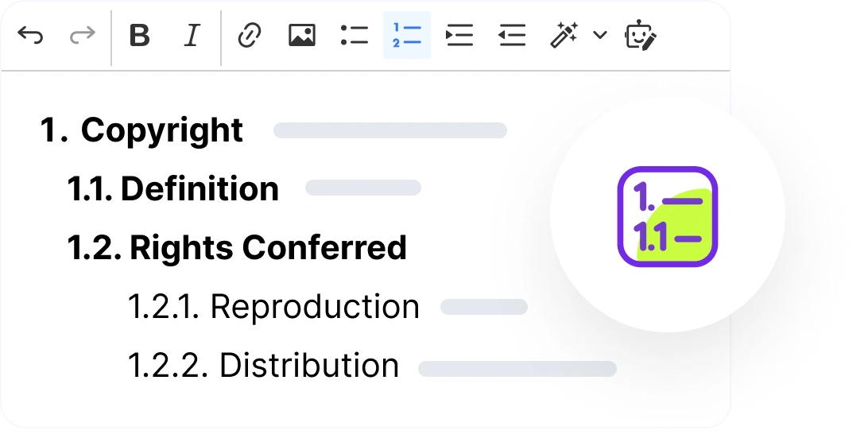This screenshot has width=868, height=446.
Task: Toggle the numbered list button
Action: [x=407, y=35]
